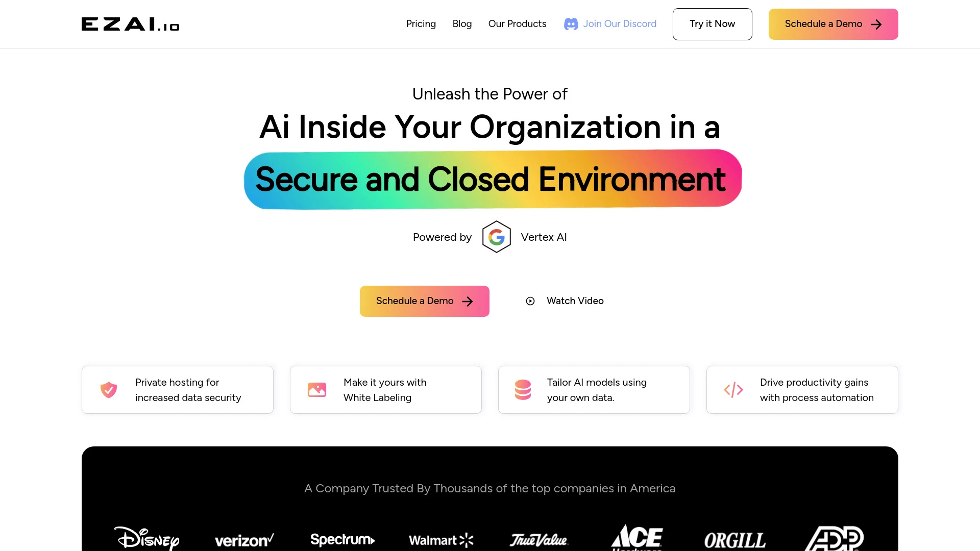Click the Try it Now button
Image resolution: width=980 pixels, height=551 pixels.
tap(712, 23)
